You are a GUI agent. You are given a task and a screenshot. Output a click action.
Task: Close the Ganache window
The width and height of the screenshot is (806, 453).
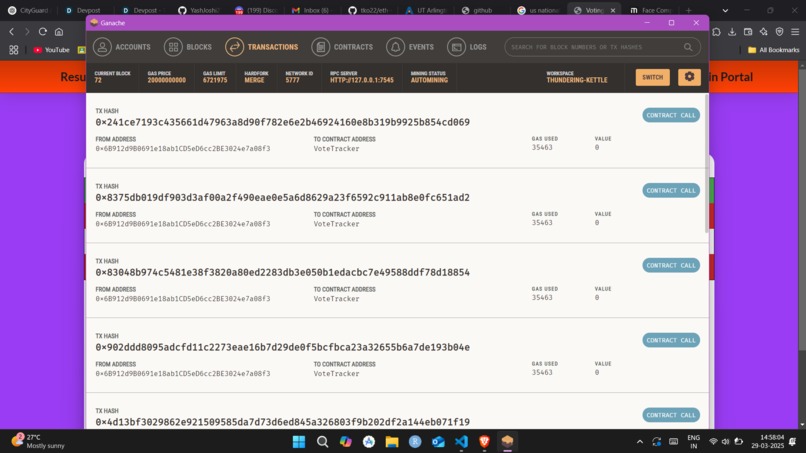click(x=696, y=23)
